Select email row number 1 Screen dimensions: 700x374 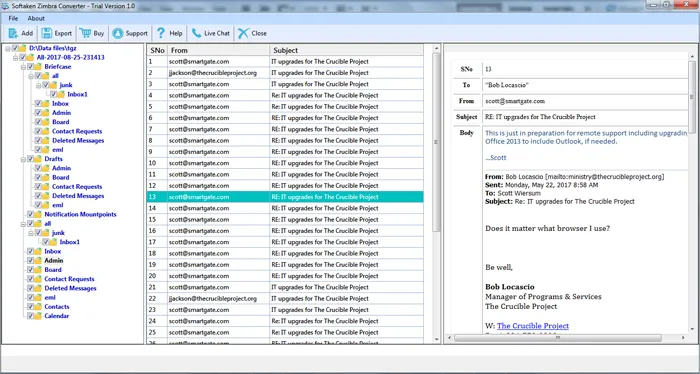(285, 62)
